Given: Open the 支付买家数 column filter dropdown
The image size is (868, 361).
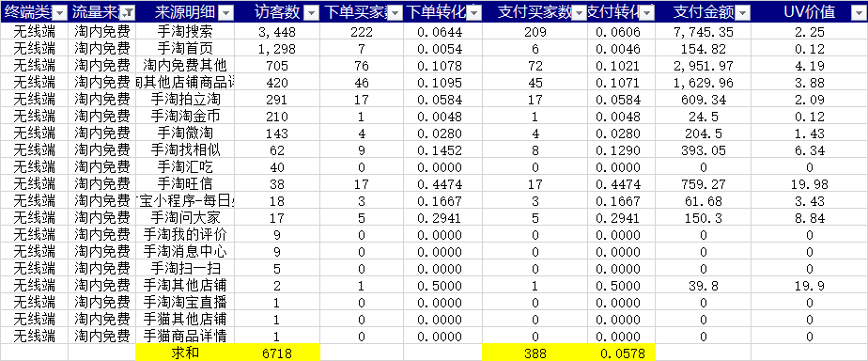Looking at the screenshot, I should click(580, 13).
